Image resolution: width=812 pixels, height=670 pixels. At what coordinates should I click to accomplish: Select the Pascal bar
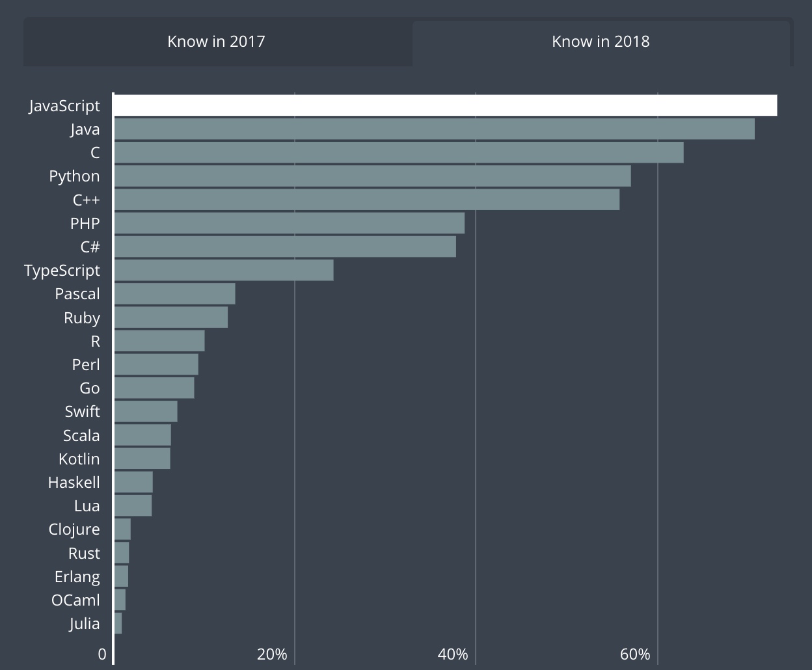coord(174,294)
